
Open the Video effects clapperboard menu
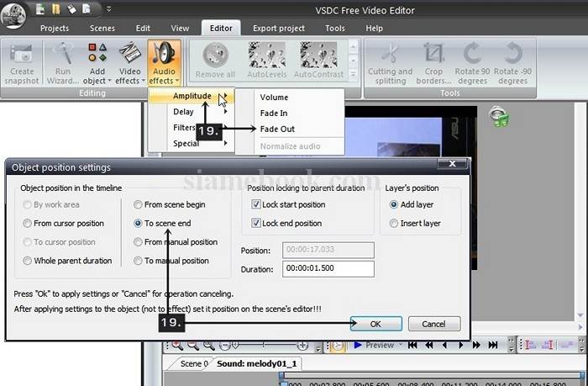pyautogui.click(x=129, y=64)
